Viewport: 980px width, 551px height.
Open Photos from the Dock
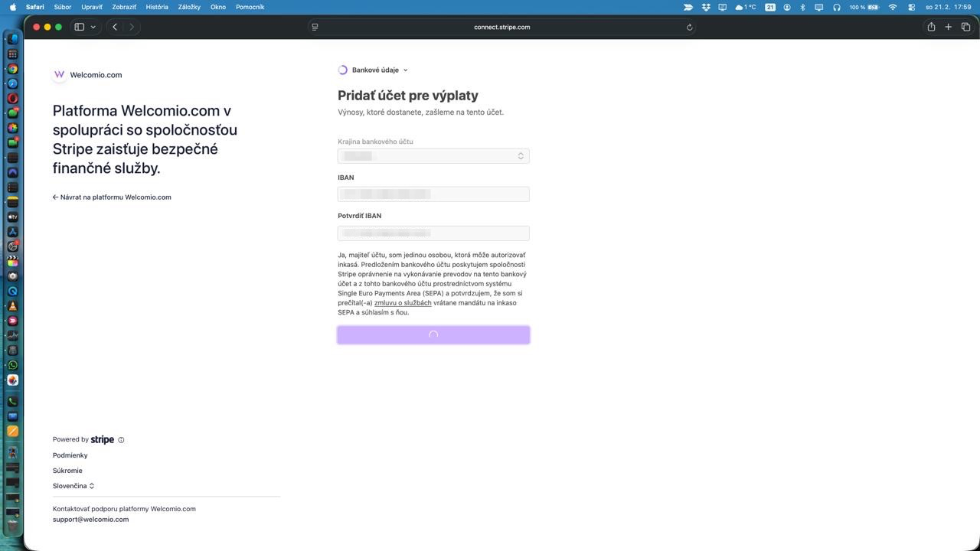click(12, 128)
